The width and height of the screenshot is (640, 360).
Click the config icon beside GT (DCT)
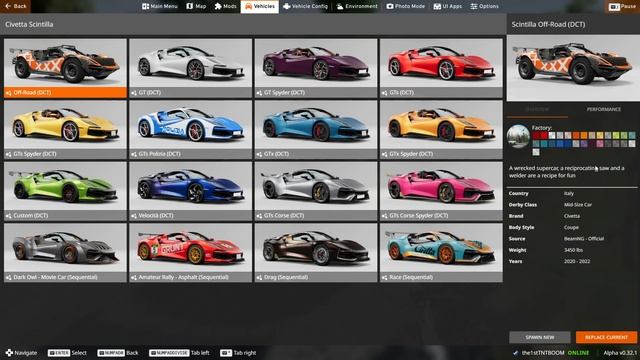[x=134, y=93]
